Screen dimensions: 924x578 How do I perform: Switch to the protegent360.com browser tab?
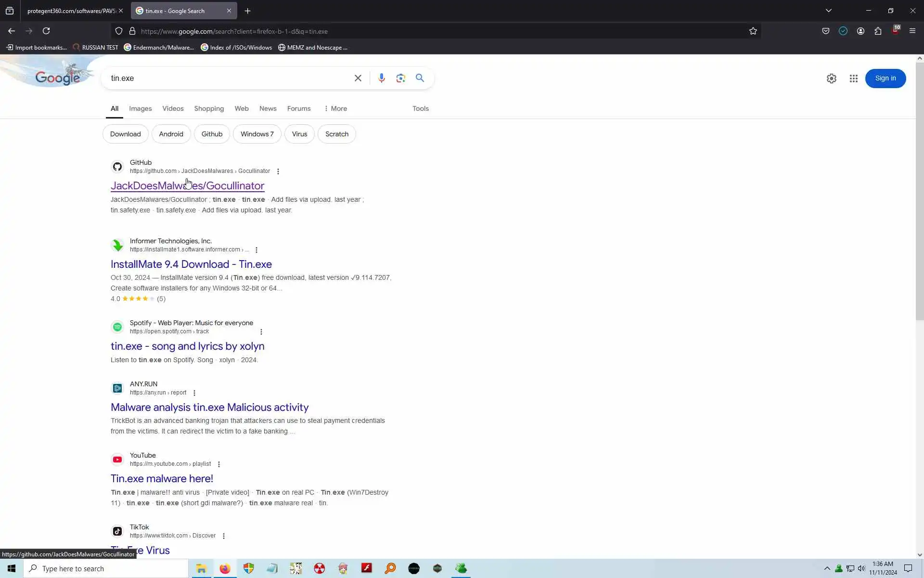(x=71, y=11)
